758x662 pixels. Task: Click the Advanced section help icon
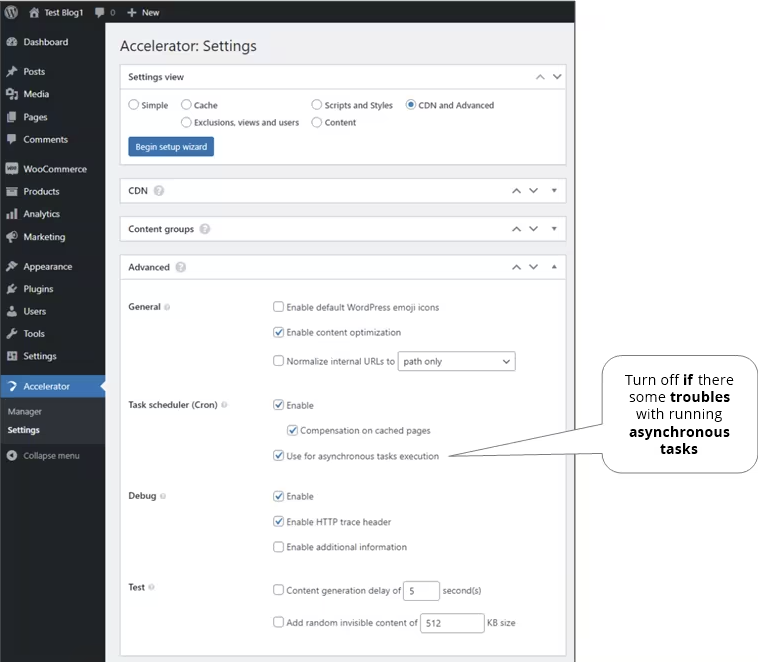pos(181,267)
